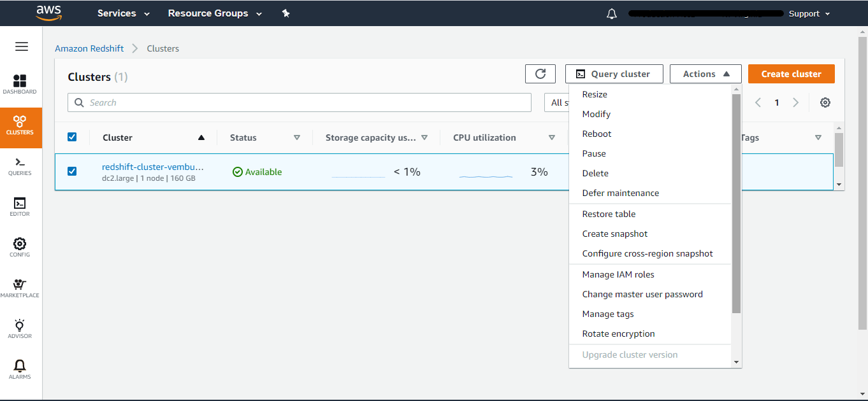Toggle the select-all clusters checkbox
The width and height of the screenshot is (868, 401).
(x=72, y=137)
